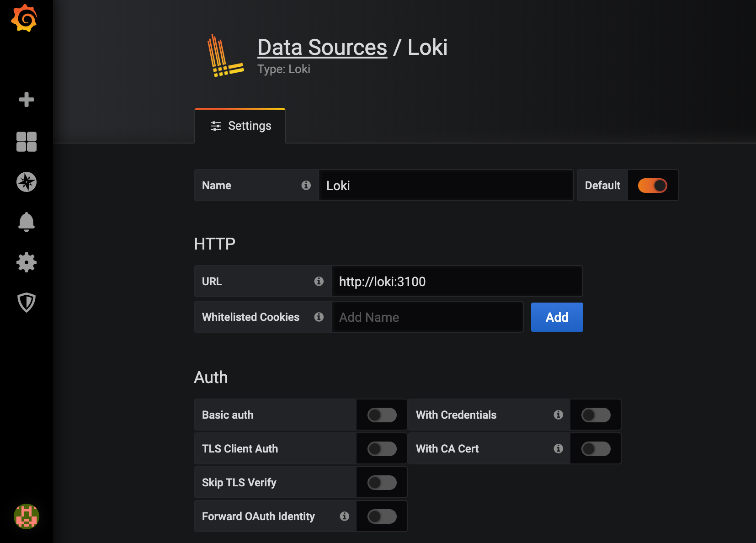Focus the Add Name cookie input

[427, 317]
